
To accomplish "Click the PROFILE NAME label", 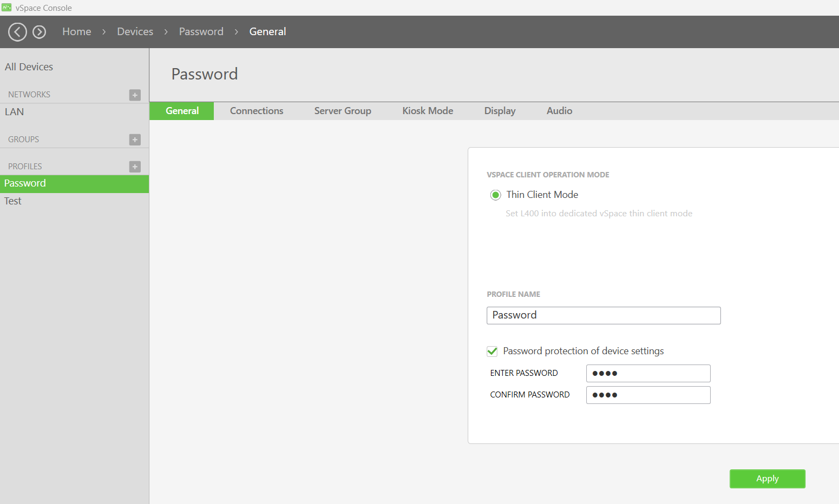I will [x=513, y=294].
